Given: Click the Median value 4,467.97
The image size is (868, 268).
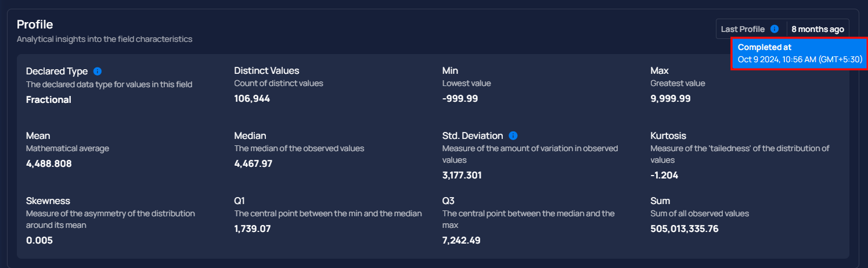Looking at the screenshot, I should click(x=253, y=163).
